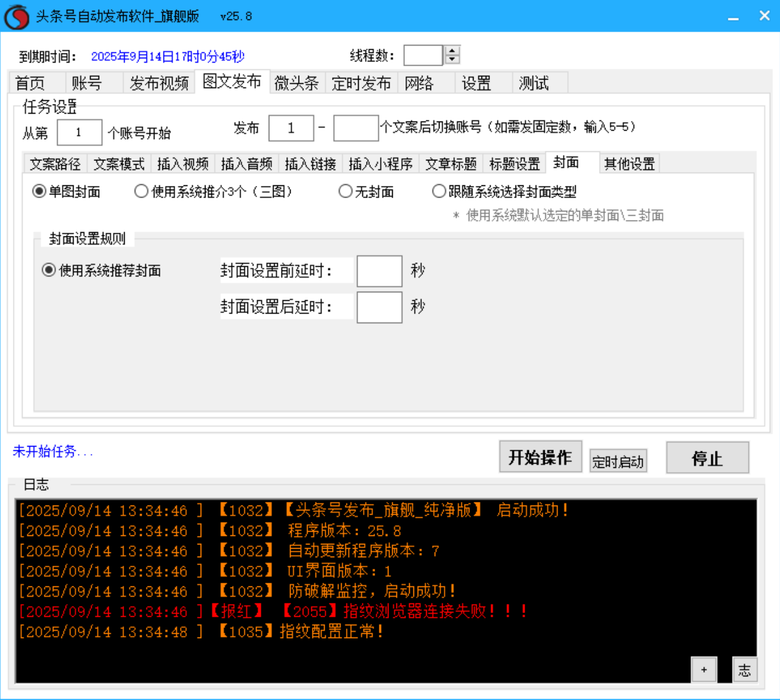Open the 定时发布 tab
Image resolution: width=780 pixels, height=700 pixels.
[362, 83]
